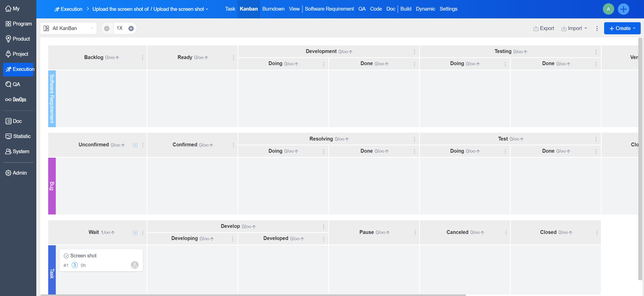Click the Export button

tap(544, 29)
